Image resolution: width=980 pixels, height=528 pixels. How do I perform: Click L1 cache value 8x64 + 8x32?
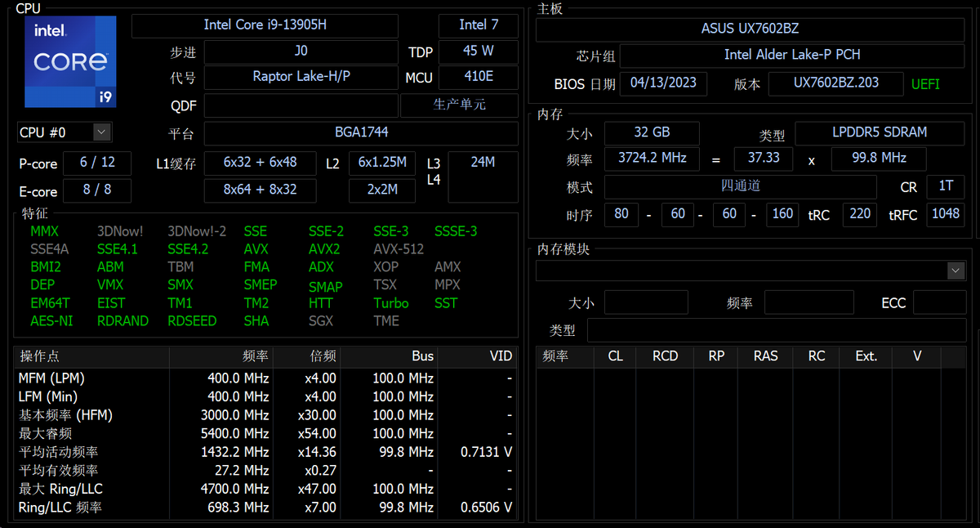click(261, 190)
